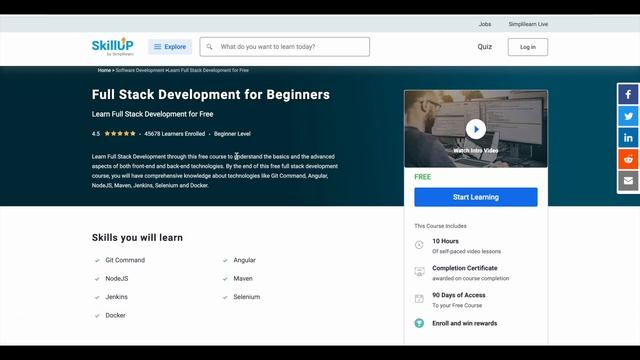Image resolution: width=640 pixels, height=360 pixels.
Task: Click the calendar icon beside 90 Days of Access
Action: pyautogui.click(x=419, y=299)
